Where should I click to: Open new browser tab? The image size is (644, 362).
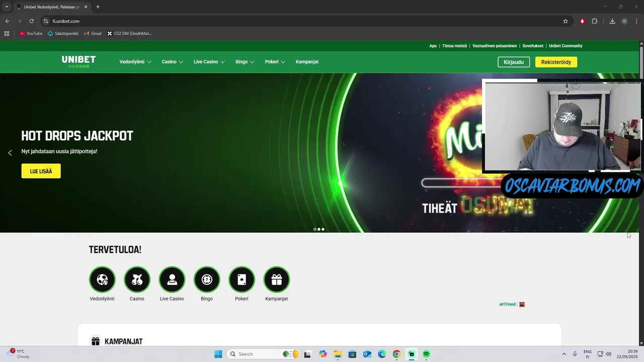(x=98, y=7)
